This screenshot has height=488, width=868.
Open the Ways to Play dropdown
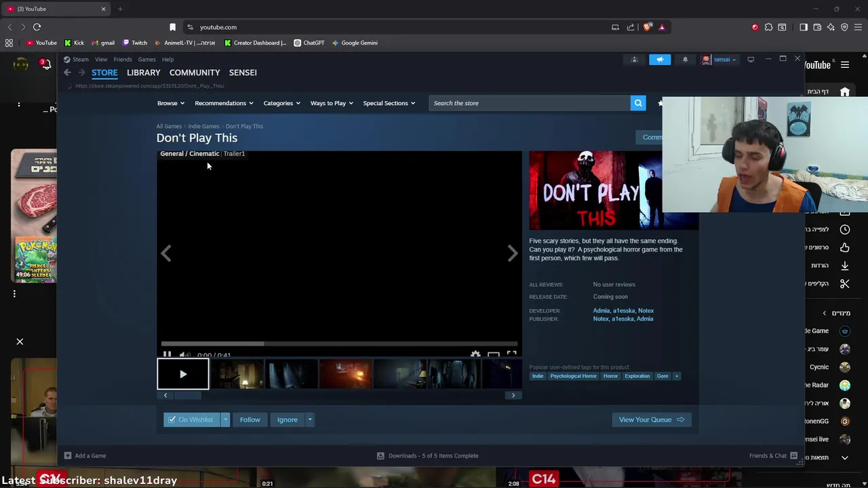coord(332,103)
